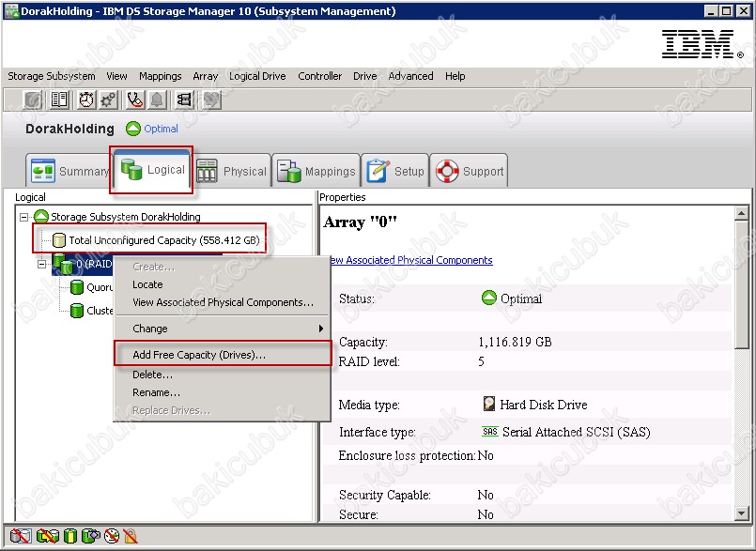This screenshot has height=551, width=756.
Task: Open the Mappings menu in the menu bar
Action: pos(160,76)
